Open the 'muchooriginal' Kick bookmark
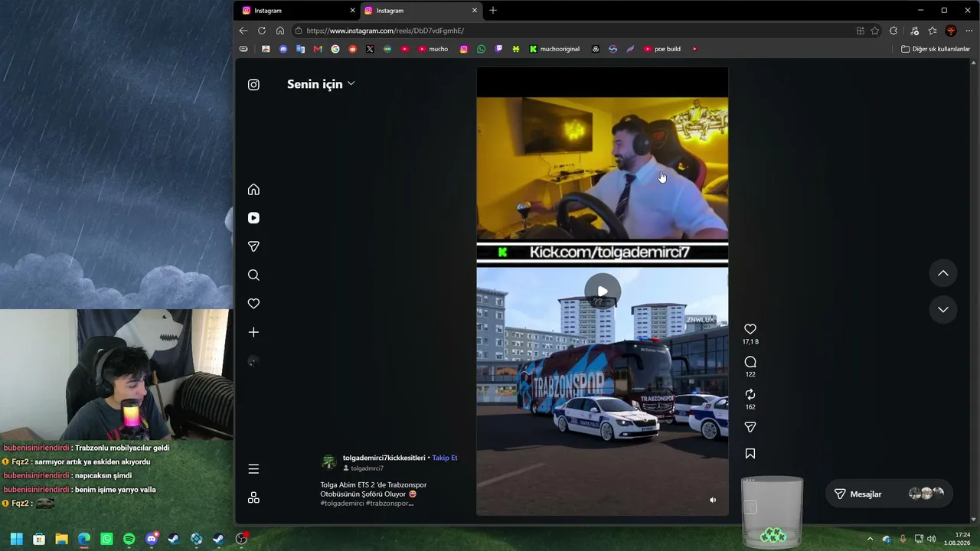 point(554,49)
